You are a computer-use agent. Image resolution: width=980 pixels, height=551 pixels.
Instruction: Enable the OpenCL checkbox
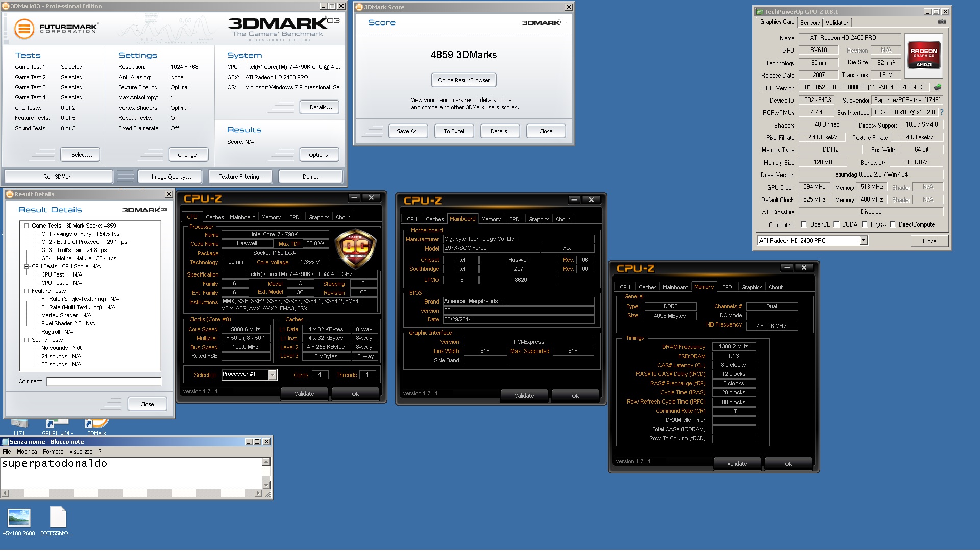point(804,224)
